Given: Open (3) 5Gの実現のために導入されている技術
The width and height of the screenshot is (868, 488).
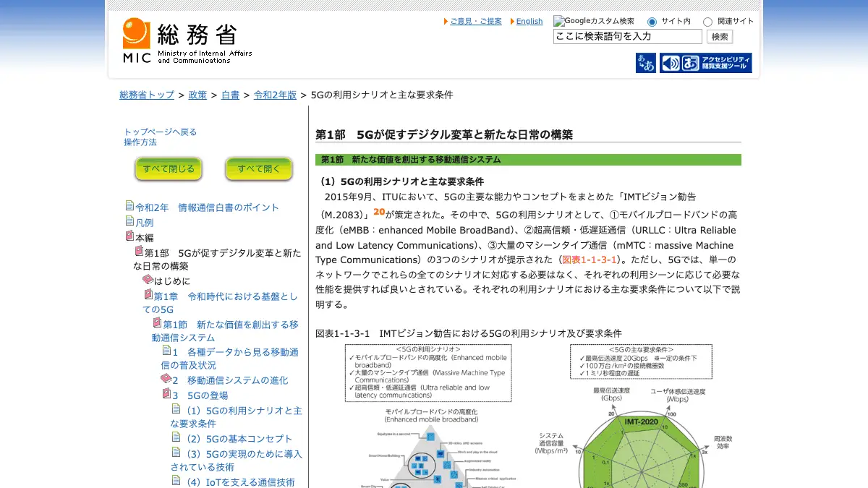Looking at the screenshot, I should 236,461.
